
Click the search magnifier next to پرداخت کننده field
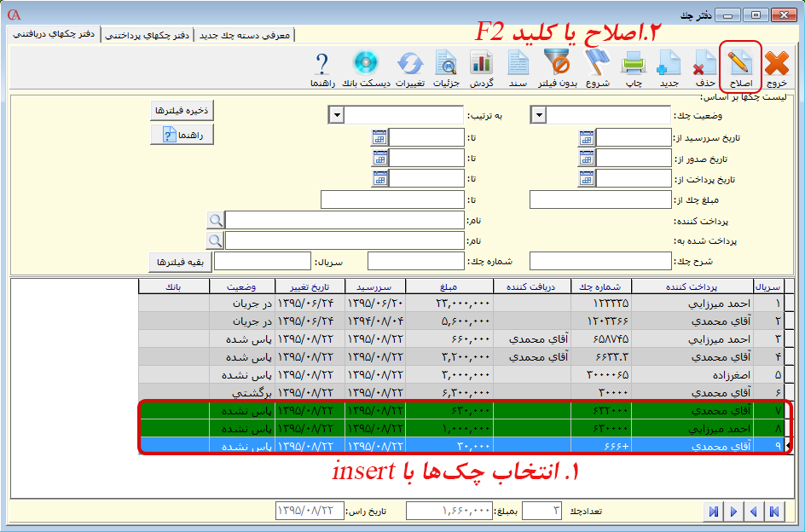pyautogui.click(x=216, y=219)
